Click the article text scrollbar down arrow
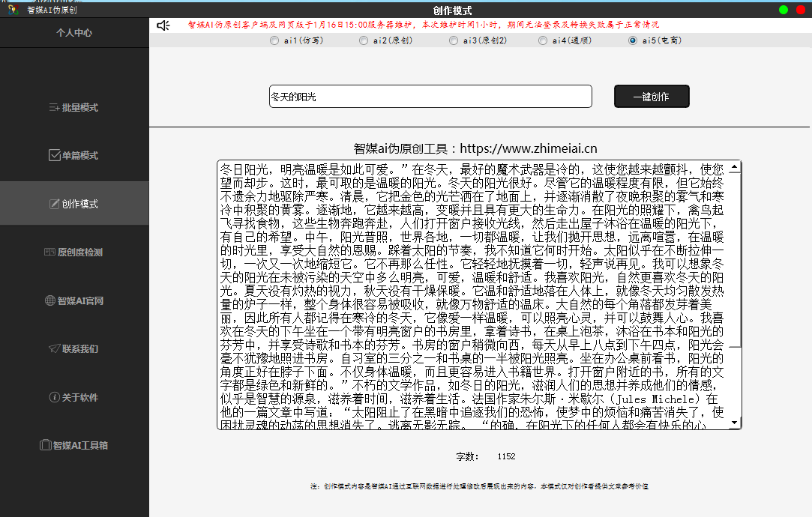This screenshot has width=812, height=517. [x=735, y=423]
